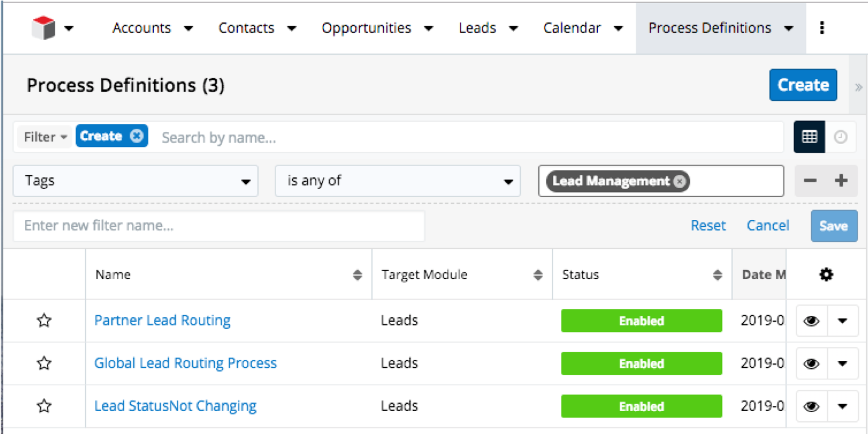Open the activity stream clock icon

[841, 137]
